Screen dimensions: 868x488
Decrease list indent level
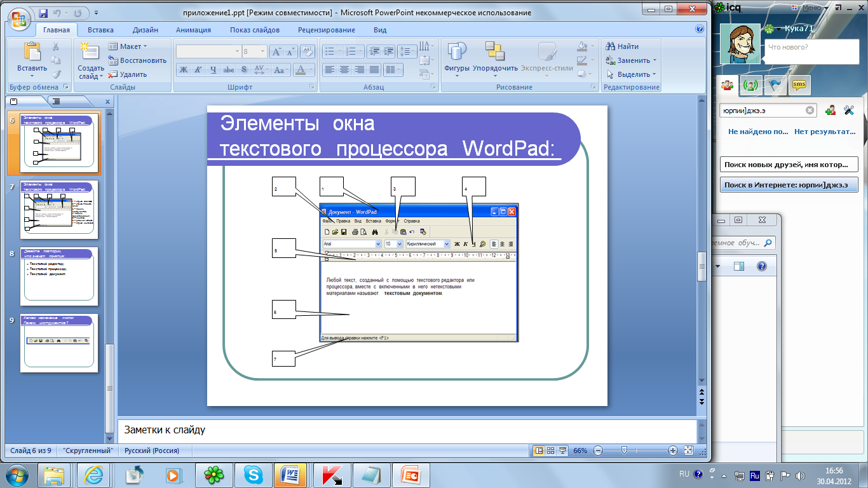pos(374,51)
